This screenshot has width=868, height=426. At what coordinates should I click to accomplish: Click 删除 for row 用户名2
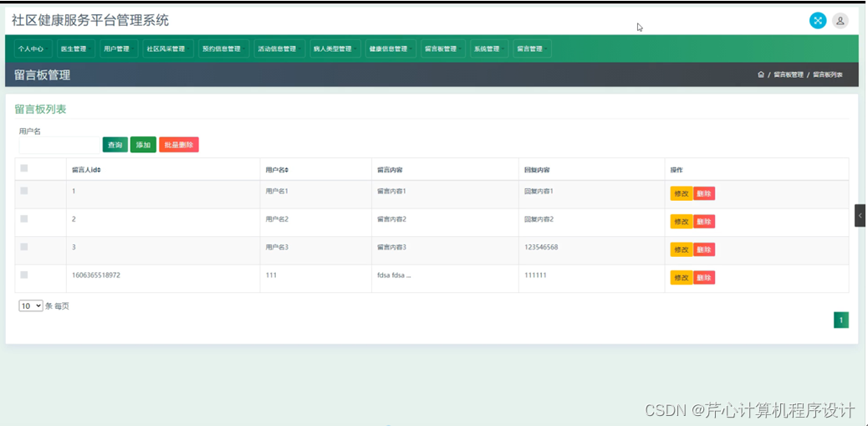point(704,222)
